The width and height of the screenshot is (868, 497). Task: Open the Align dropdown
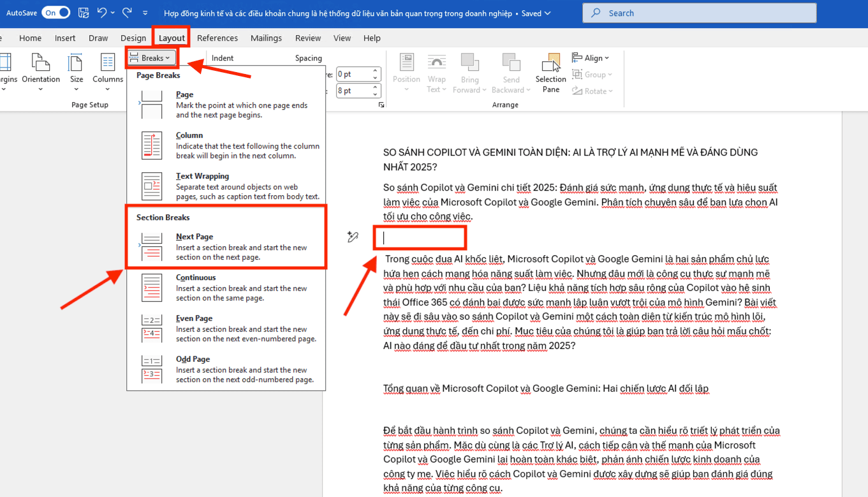pos(591,58)
